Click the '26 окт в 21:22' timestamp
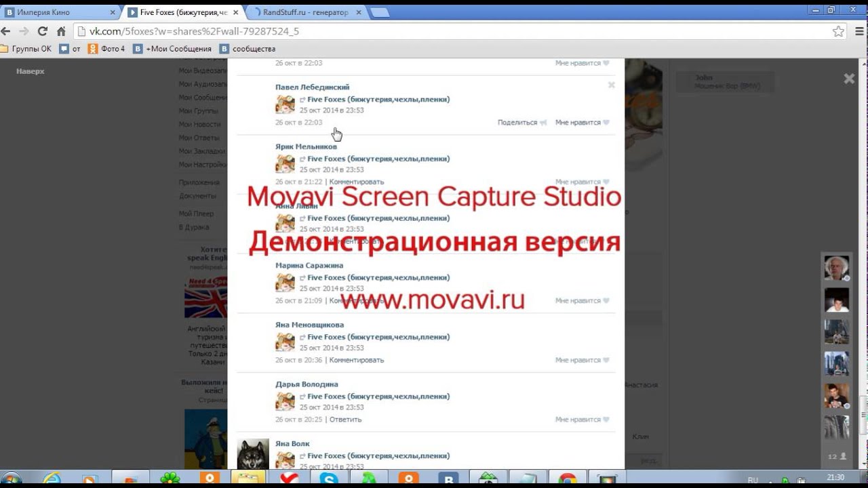The image size is (868, 488). [x=298, y=182]
